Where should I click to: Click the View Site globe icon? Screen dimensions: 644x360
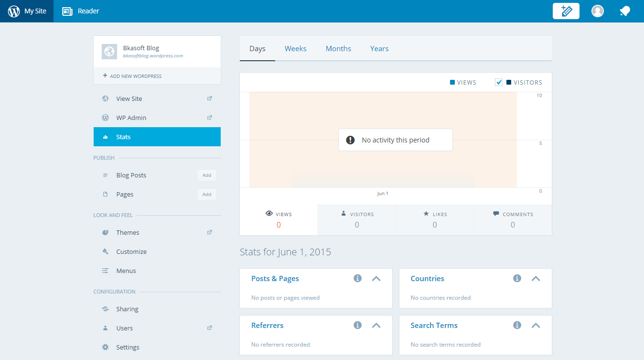[x=105, y=98]
